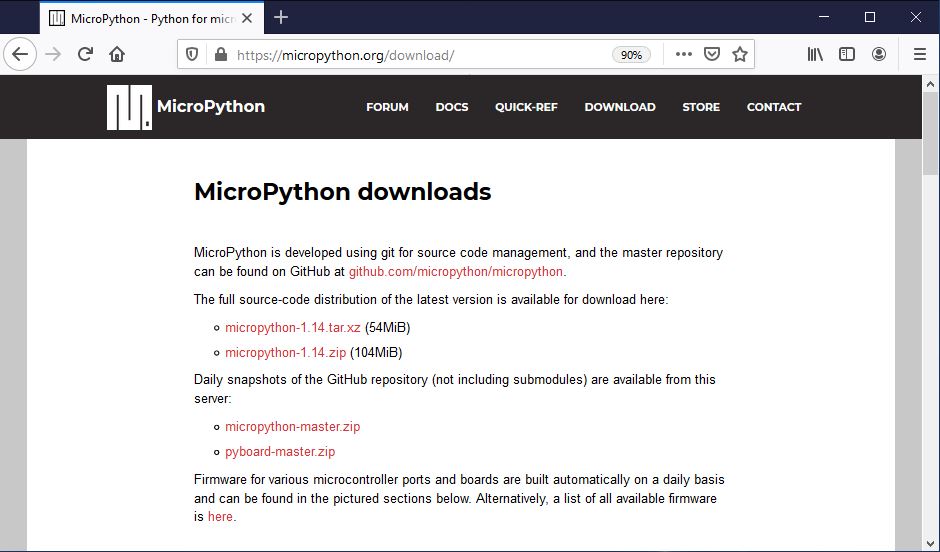The width and height of the screenshot is (940, 552).
Task: Open the FORUM nav item
Action: coord(387,107)
